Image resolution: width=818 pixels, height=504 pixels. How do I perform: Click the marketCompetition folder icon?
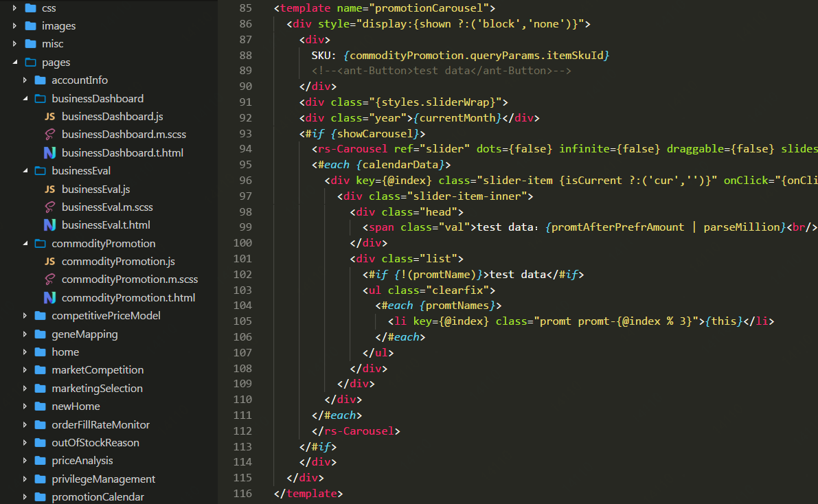coord(40,370)
